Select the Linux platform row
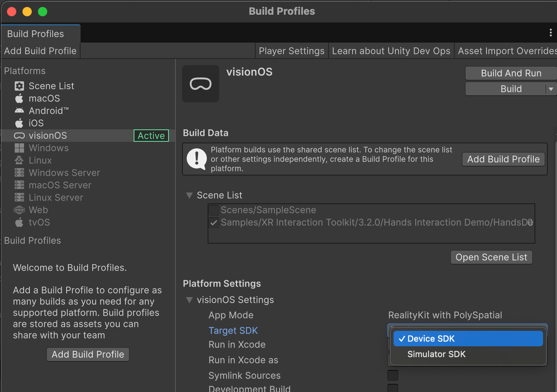The width and height of the screenshot is (557, 392). coord(88,160)
